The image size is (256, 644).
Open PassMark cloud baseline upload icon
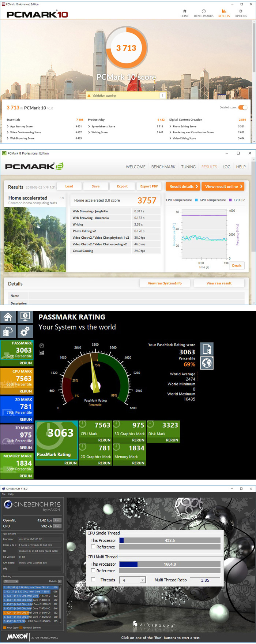[8, 332]
